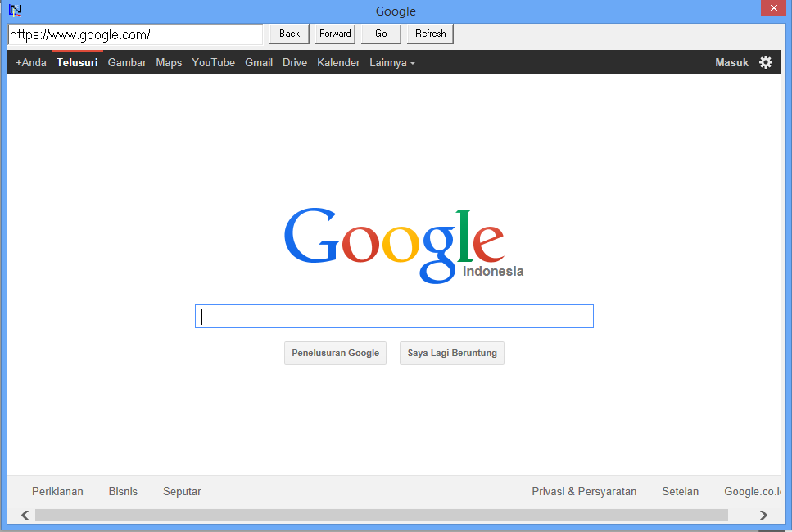Open the Gambar tab
The image size is (792, 532).
[x=127, y=62]
